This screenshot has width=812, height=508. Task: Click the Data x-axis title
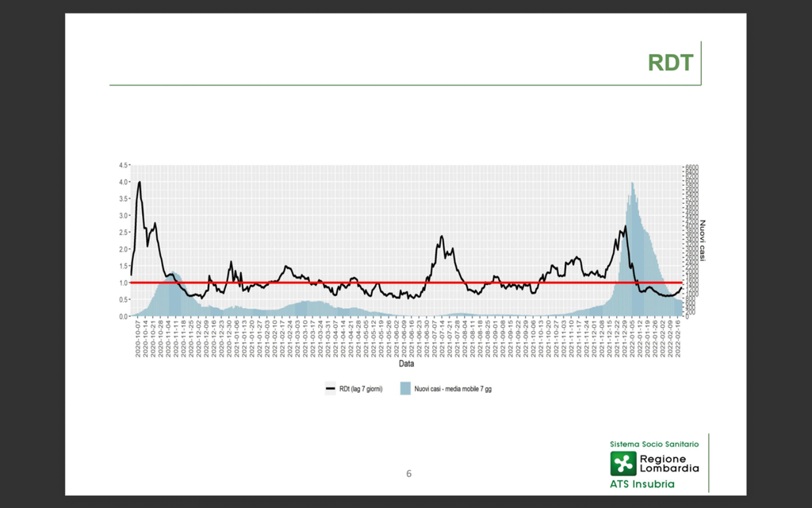(x=406, y=365)
